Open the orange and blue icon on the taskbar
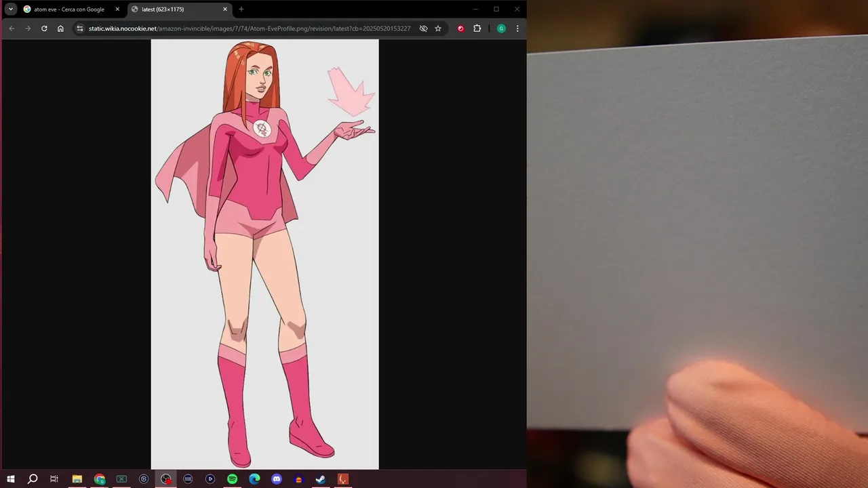 click(299, 479)
